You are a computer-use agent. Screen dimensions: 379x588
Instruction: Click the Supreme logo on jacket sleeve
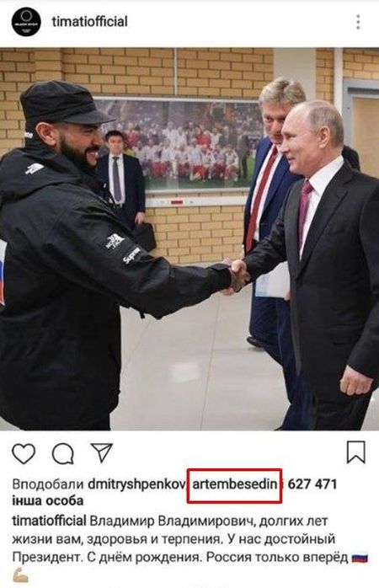131,255
